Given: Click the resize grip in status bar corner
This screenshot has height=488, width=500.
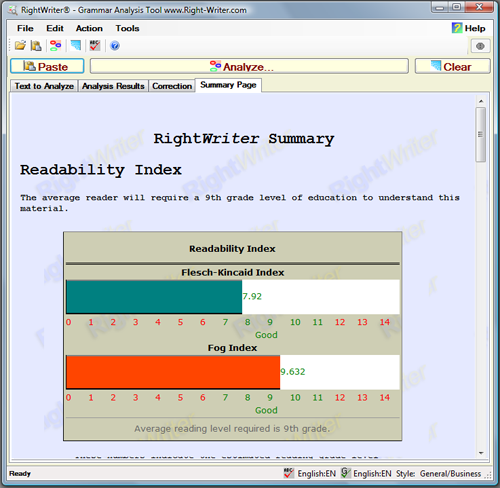Looking at the screenshot, I should 488,476.
